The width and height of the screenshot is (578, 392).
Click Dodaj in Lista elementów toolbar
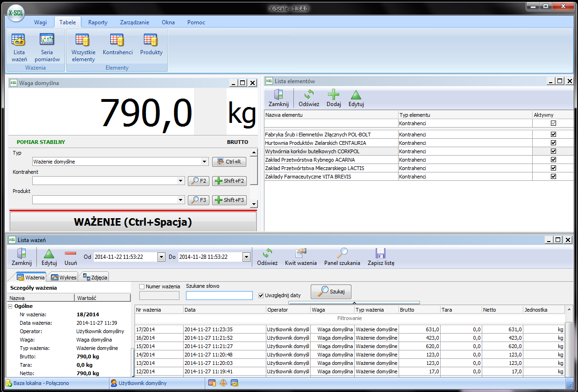(x=333, y=98)
